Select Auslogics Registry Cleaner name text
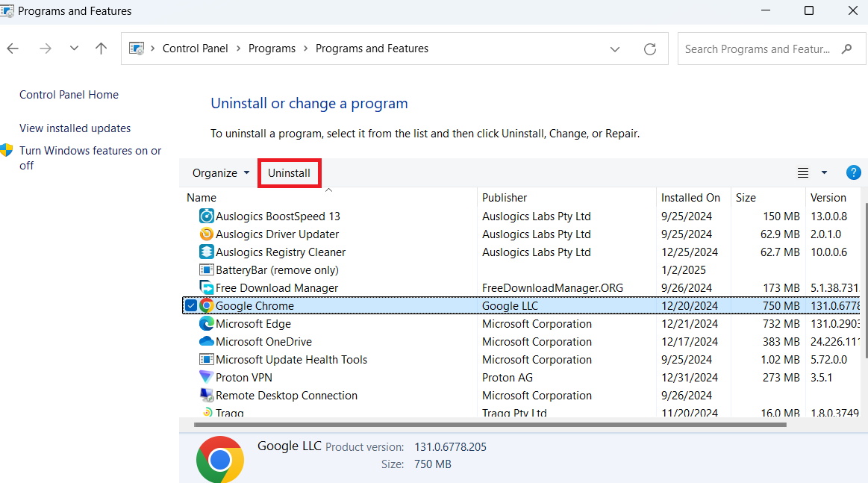This screenshot has height=483, width=868. pyautogui.click(x=281, y=252)
